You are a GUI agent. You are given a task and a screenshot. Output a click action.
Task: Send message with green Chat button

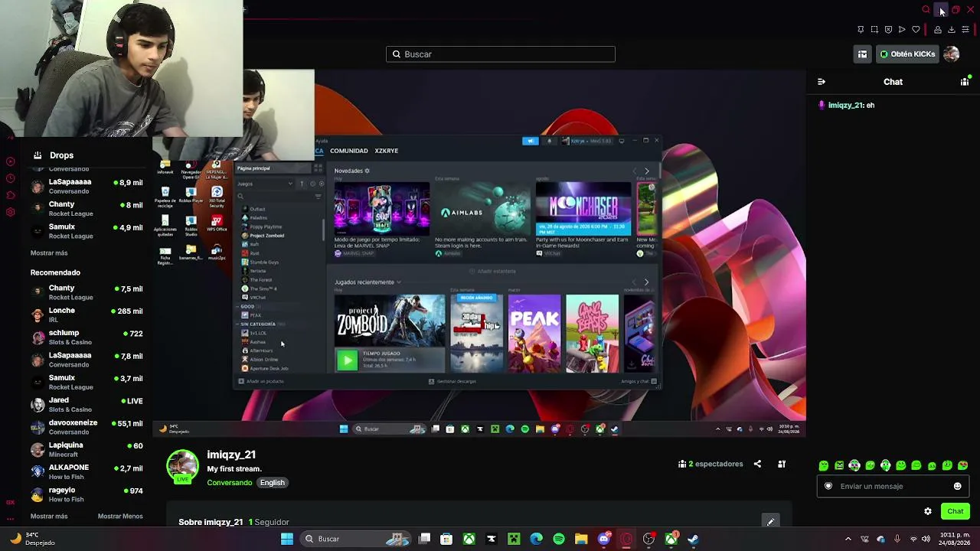point(955,511)
